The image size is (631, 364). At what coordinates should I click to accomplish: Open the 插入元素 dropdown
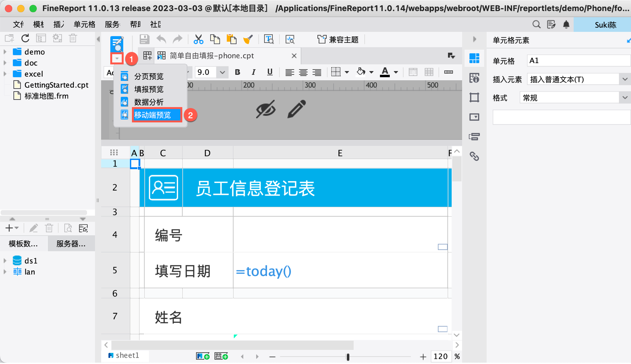point(625,79)
